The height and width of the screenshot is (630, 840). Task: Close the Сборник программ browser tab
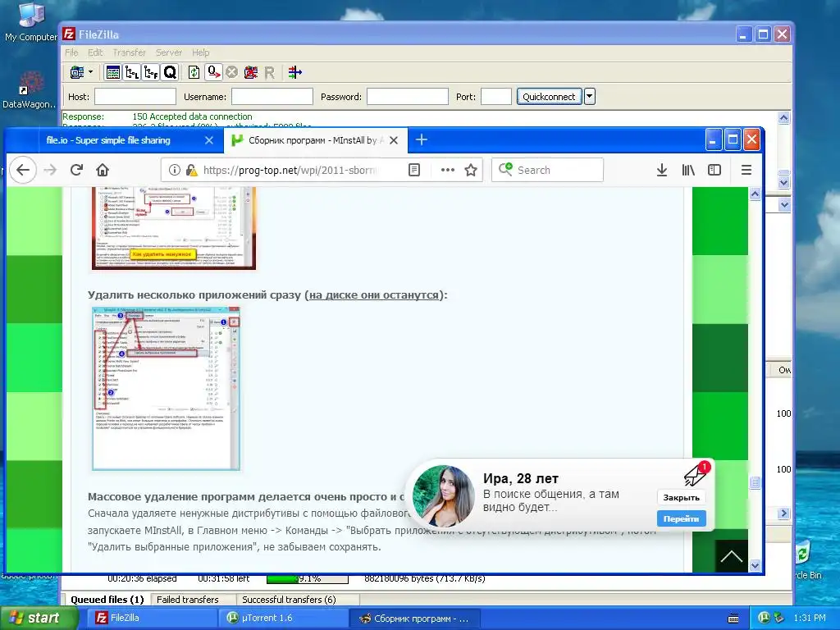coord(394,140)
